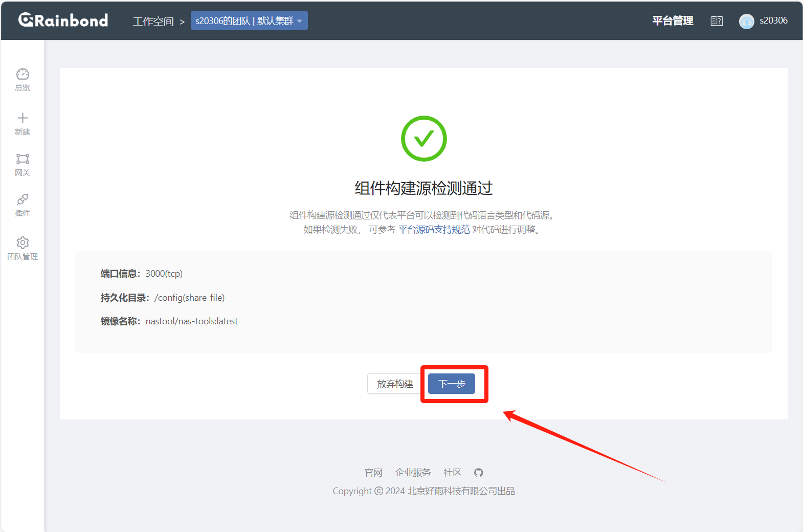Visit the 官网 footer link

[373, 473]
